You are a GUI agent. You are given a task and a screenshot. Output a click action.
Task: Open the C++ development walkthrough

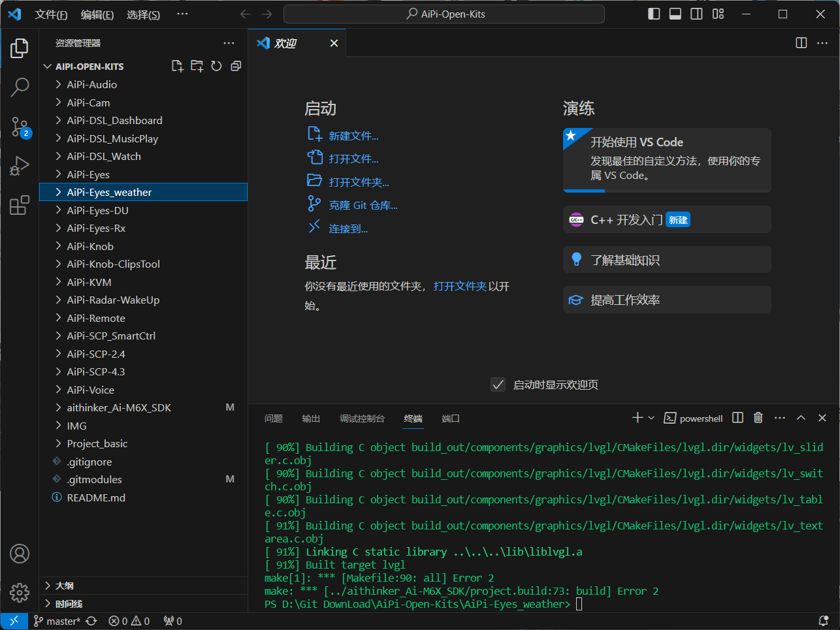point(667,219)
